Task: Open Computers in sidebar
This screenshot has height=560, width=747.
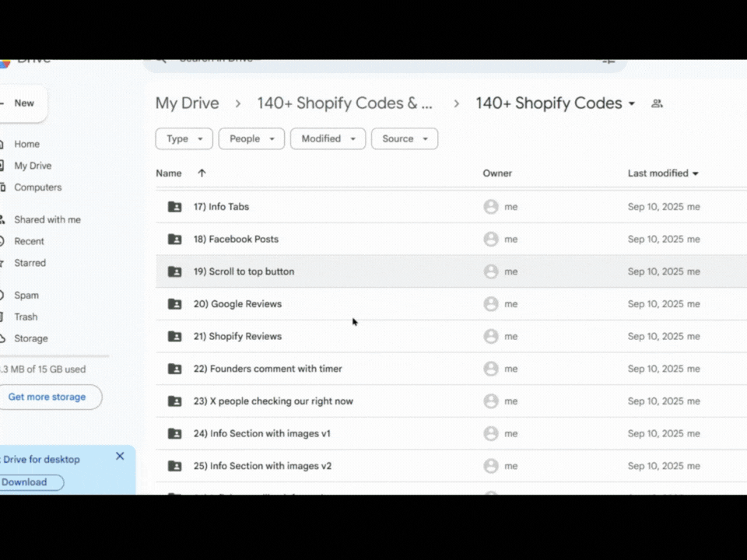Action: [x=37, y=187]
